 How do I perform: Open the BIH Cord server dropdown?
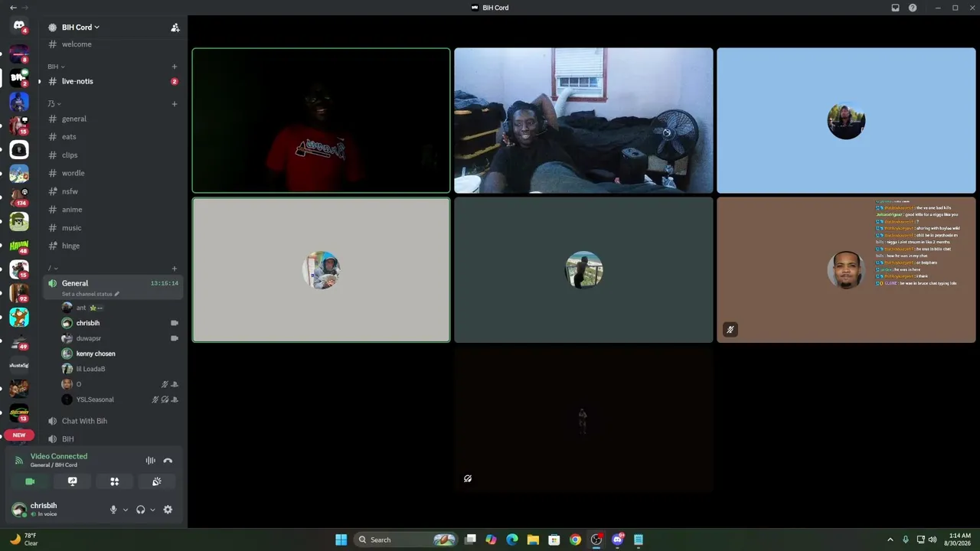pos(80,28)
